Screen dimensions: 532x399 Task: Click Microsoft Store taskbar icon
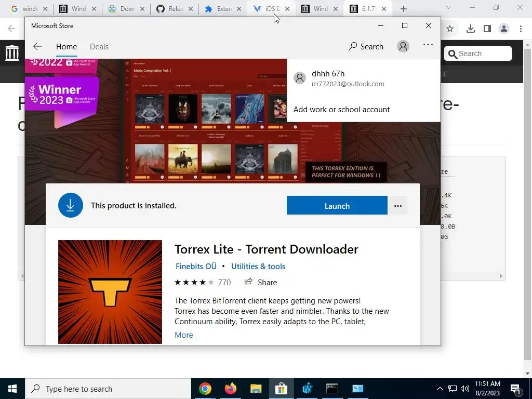click(281, 389)
